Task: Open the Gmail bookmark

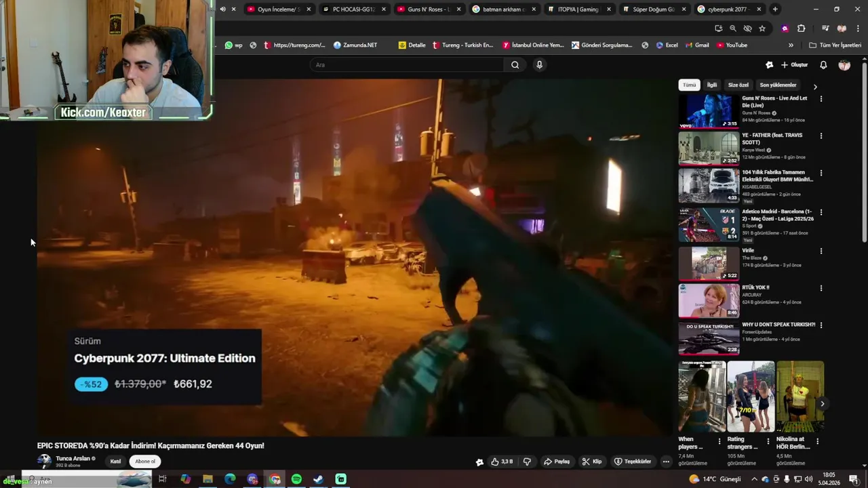Action: click(696, 45)
